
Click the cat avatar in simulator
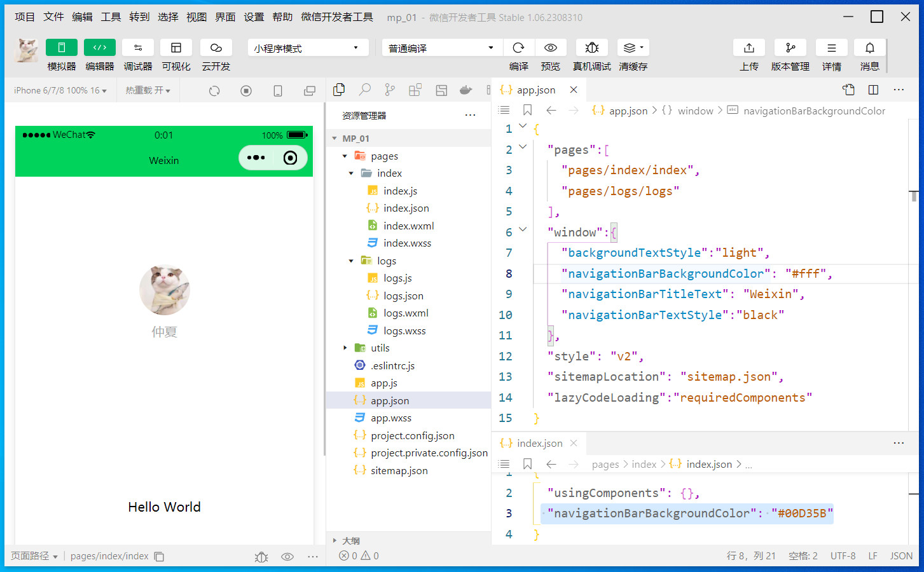[164, 290]
